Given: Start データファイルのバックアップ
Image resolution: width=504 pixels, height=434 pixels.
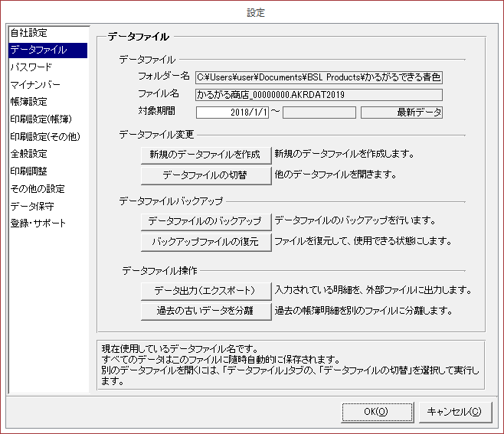Looking at the screenshot, I should (x=206, y=221).
